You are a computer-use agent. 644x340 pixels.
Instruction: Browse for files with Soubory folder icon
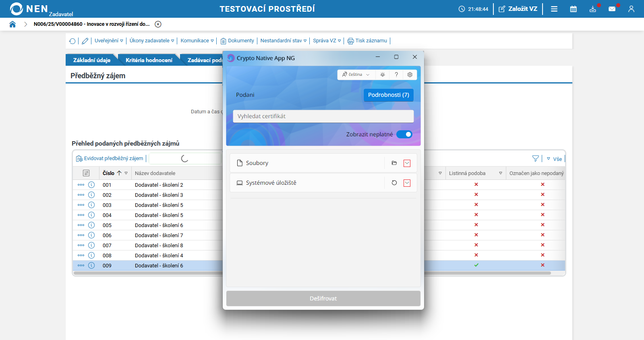pyautogui.click(x=394, y=163)
